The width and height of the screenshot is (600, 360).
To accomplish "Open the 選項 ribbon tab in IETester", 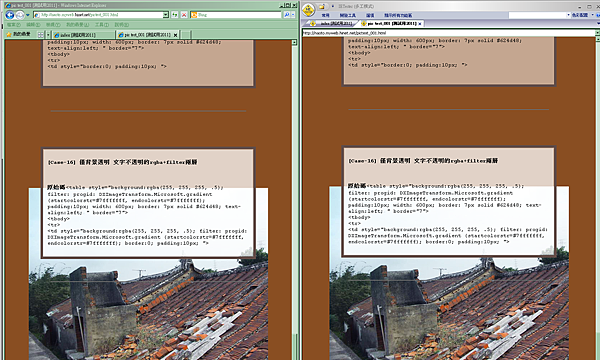I will click(x=370, y=15).
